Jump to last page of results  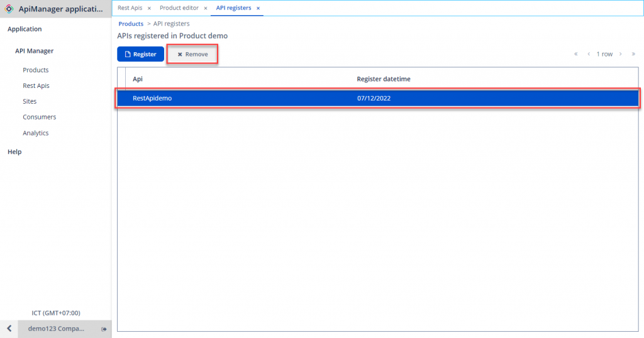click(633, 54)
